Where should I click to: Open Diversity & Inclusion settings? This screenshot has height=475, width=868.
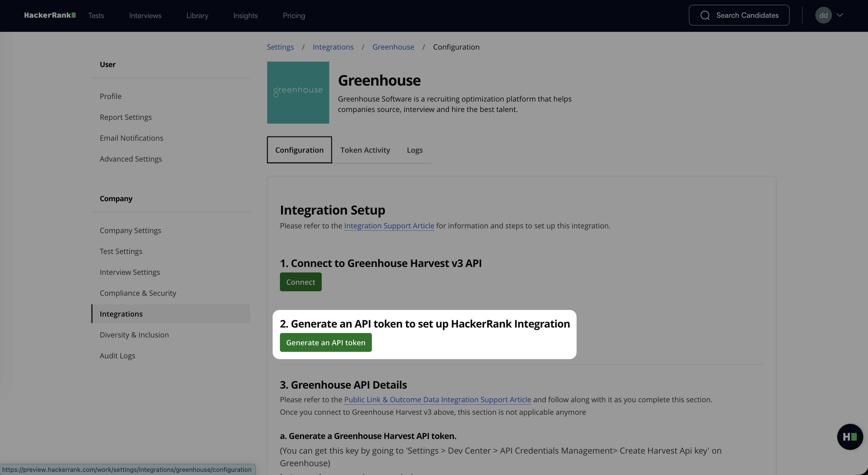pos(134,335)
